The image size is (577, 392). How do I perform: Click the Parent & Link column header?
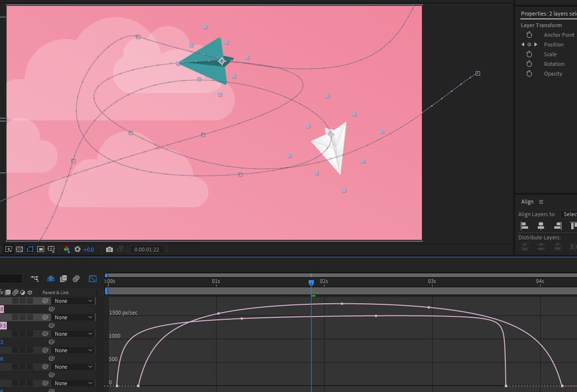tap(56, 293)
